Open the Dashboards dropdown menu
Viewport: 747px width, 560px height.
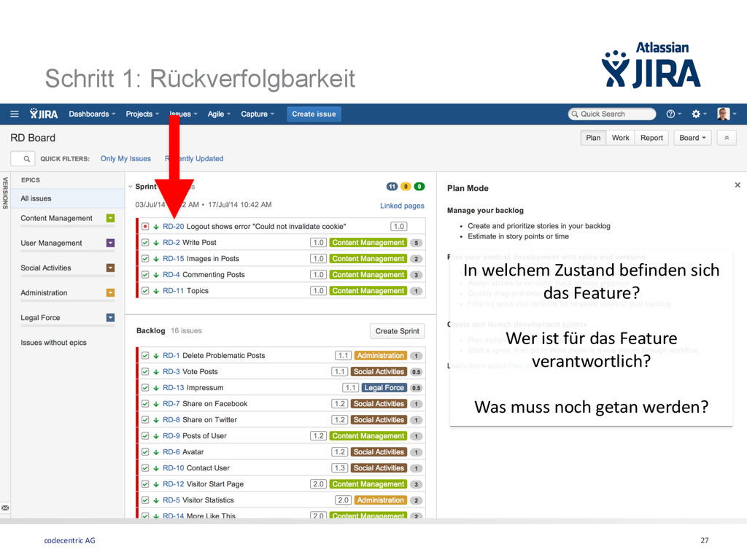[92, 114]
